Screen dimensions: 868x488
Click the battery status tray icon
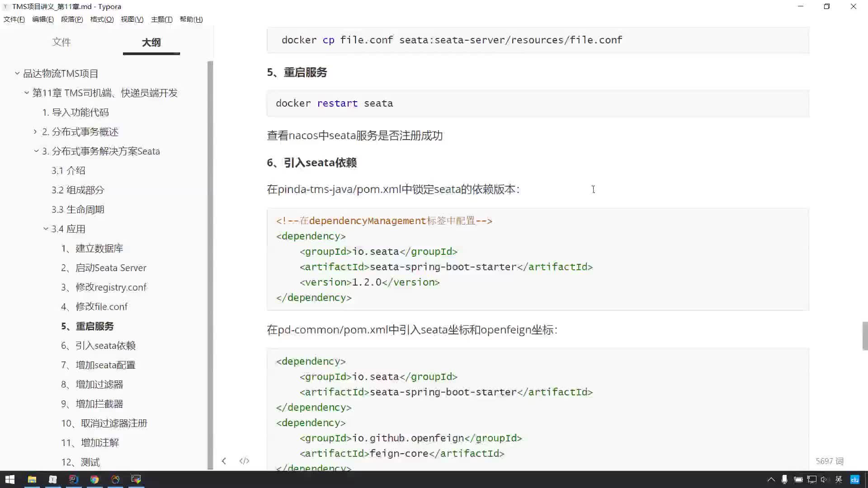pos(798,479)
